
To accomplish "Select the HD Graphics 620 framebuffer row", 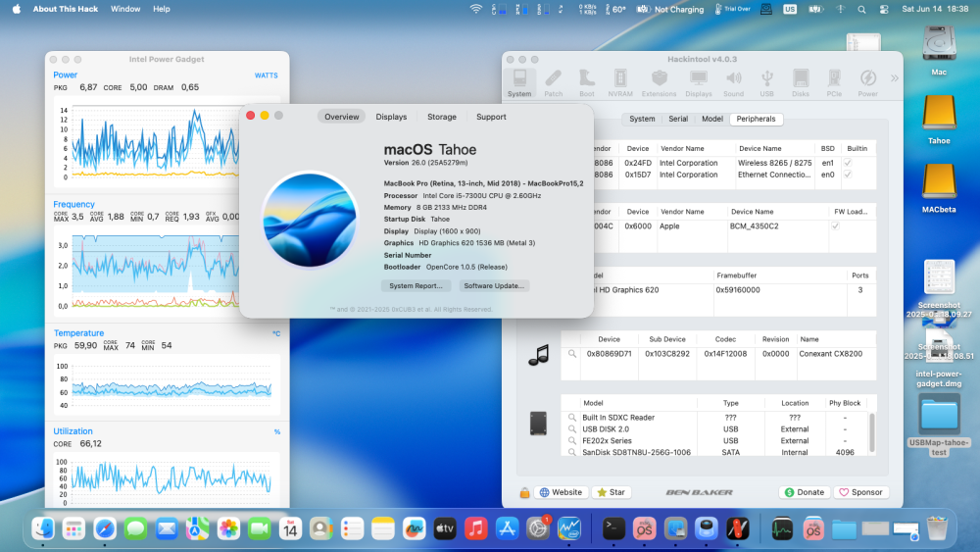I will point(718,290).
